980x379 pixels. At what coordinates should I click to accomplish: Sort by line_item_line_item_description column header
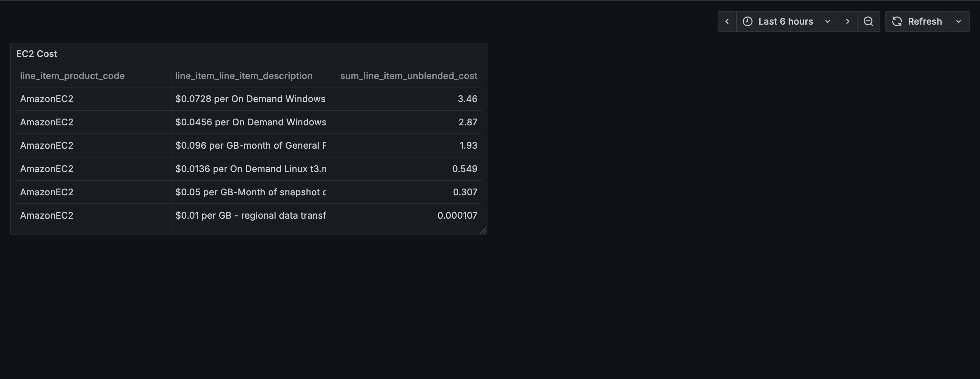243,76
